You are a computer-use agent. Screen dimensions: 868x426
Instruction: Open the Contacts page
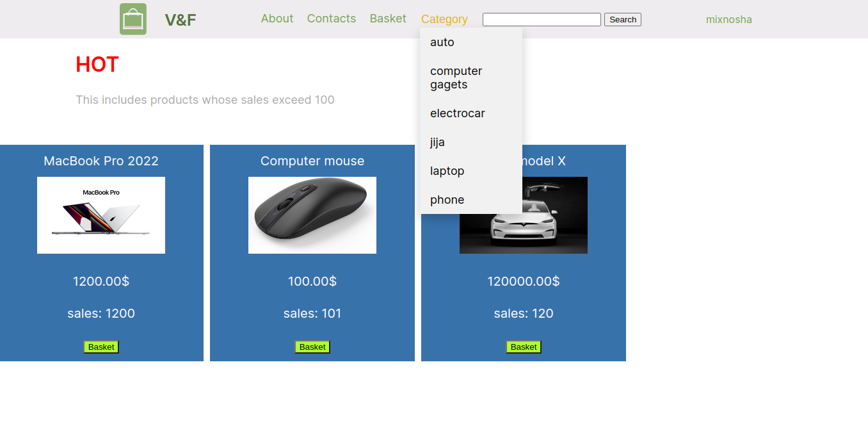[x=332, y=19]
